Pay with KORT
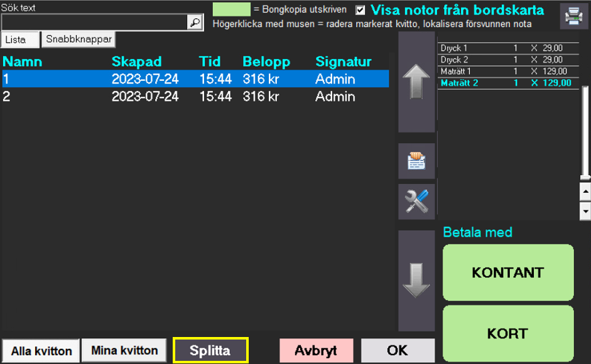Image resolution: width=591 pixels, height=364 pixels. point(507,333)
